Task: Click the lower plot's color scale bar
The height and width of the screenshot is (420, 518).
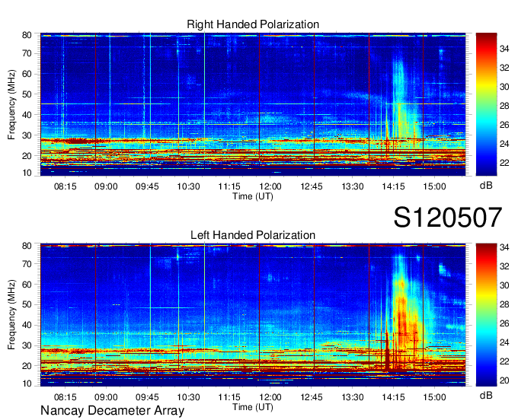Action: click(x=486, y=315)
